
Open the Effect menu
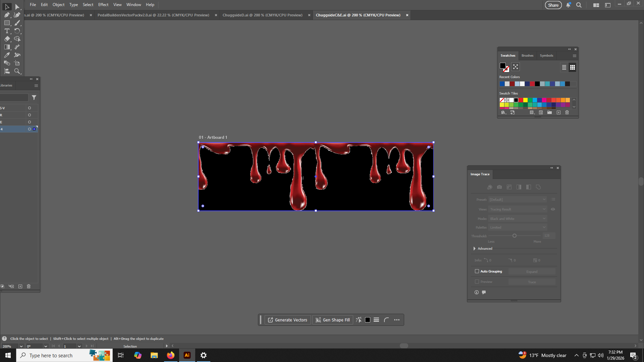(103, 5)
